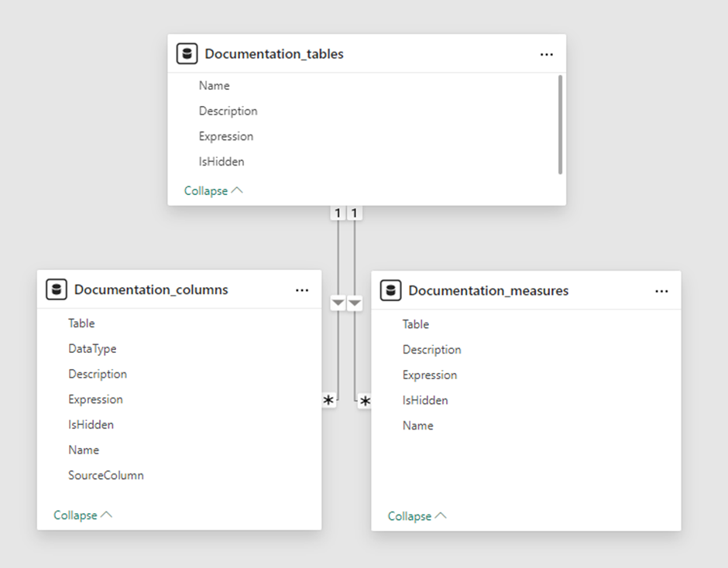Select the many-side asterisk marker near Documentation_columns
This screenshot has height=568, width=728.
329,401
